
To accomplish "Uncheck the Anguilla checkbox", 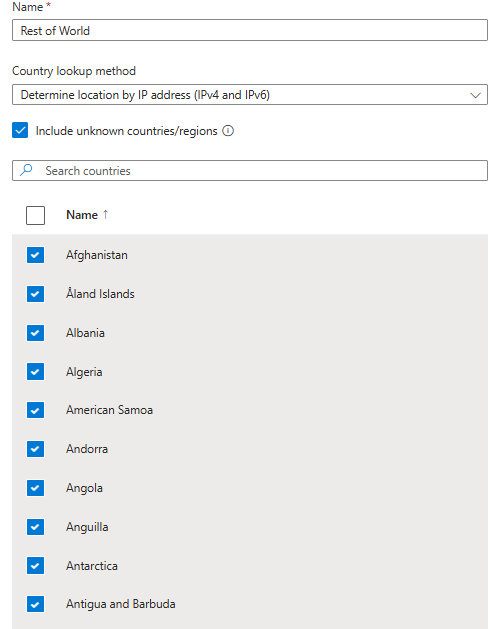I will point(35,527).
